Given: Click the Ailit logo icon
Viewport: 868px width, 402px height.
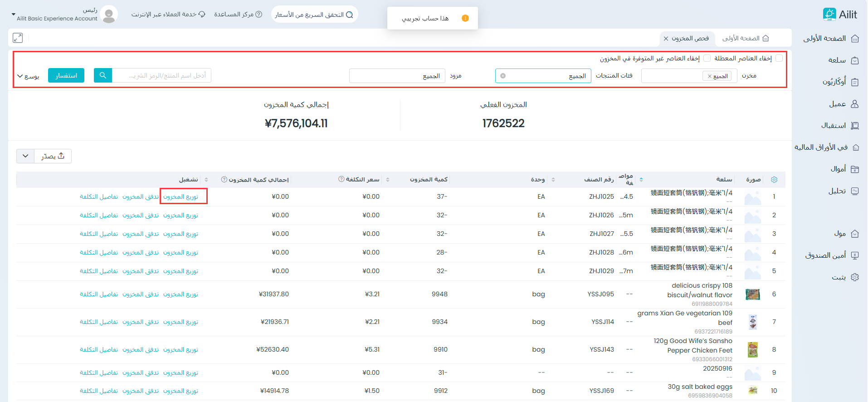Looking at the screenshot, I should coord(829,15).
